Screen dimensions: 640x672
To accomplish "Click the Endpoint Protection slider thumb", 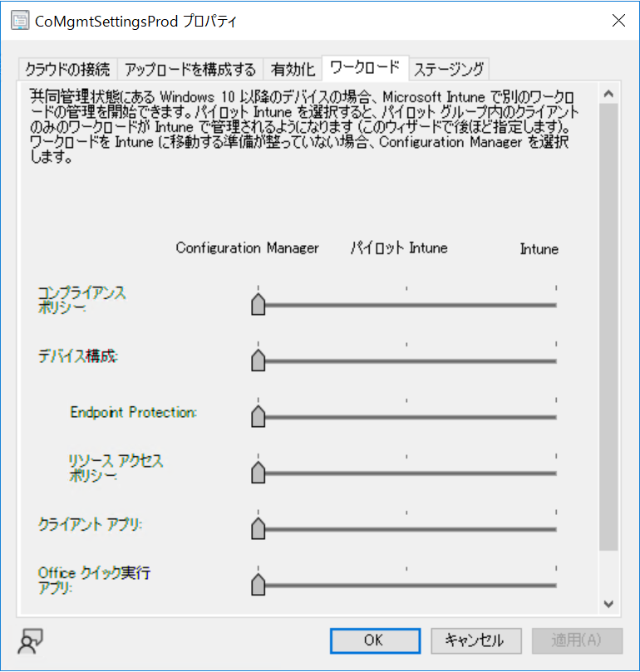I will pyautogui.click(x=258, y=416).
